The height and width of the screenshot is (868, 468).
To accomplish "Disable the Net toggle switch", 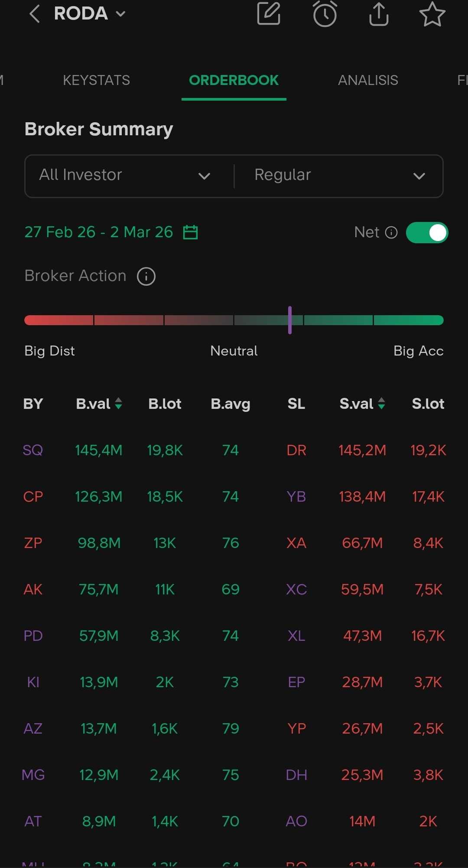I will pyautogui.click(x=427, y=233).
